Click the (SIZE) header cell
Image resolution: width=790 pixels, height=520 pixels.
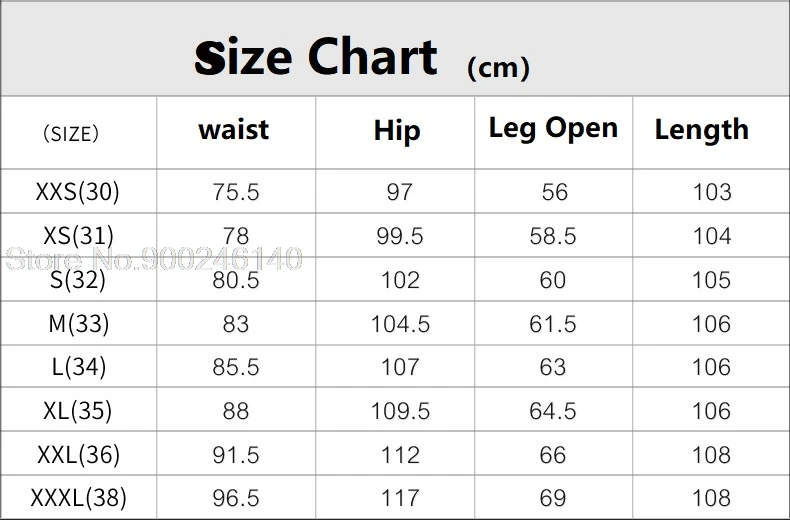(x=71, y=134)
